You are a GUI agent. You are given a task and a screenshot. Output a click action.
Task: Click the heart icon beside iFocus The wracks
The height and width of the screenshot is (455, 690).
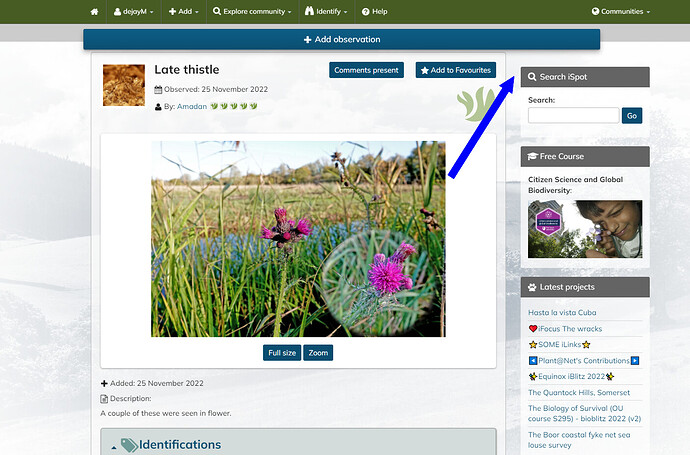[533, 329]
